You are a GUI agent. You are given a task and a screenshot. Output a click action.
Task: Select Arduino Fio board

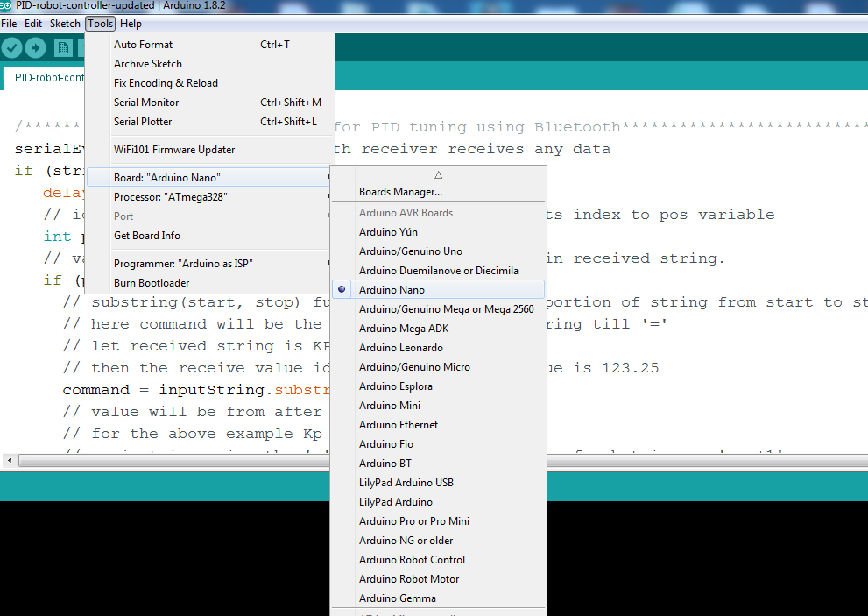(439, 443)
